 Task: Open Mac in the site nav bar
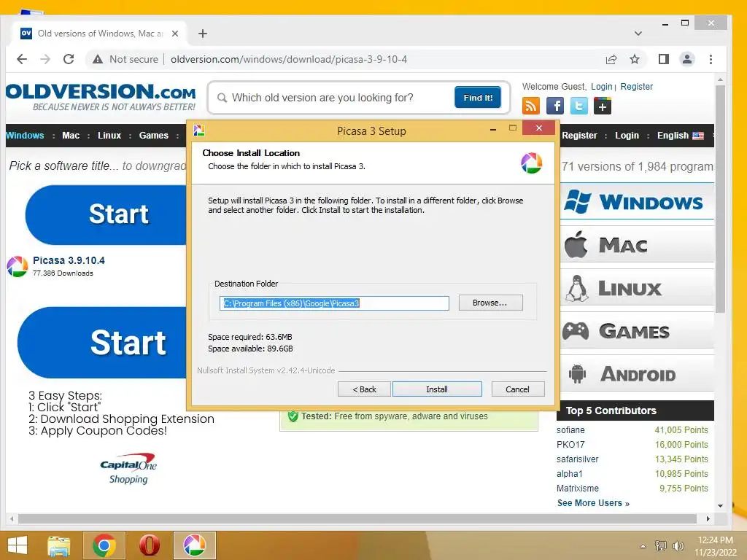coord(71,135)
